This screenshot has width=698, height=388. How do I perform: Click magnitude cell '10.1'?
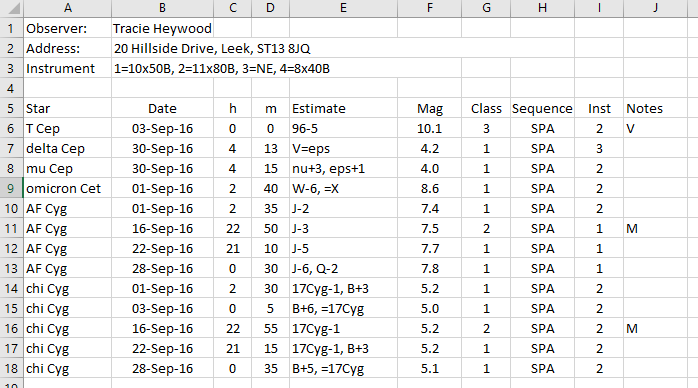point(430,129)
